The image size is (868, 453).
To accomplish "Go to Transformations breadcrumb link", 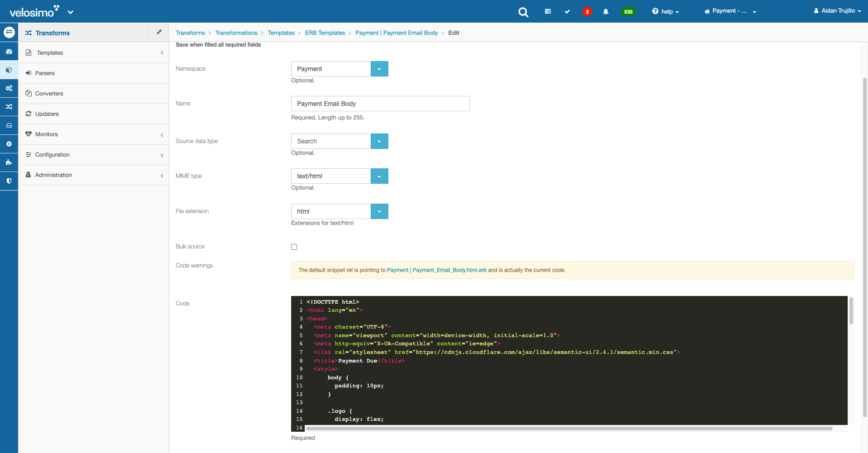I will click(236, 33).
